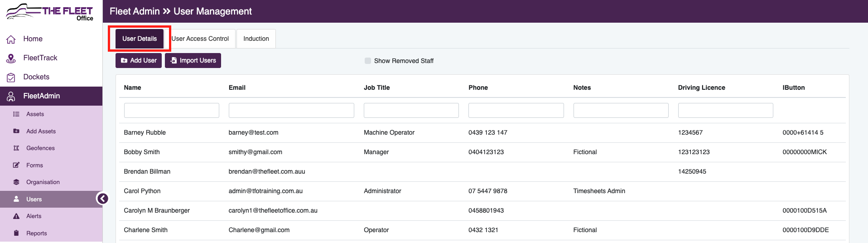Click the Name filter field
The height and width of the screenshot is (243, 868).
(171, 110)
